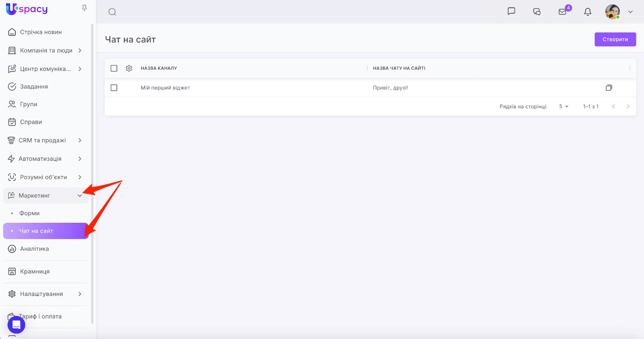
Task: Click the CRM та продажі funnel icon
Action: pos(11,140)
